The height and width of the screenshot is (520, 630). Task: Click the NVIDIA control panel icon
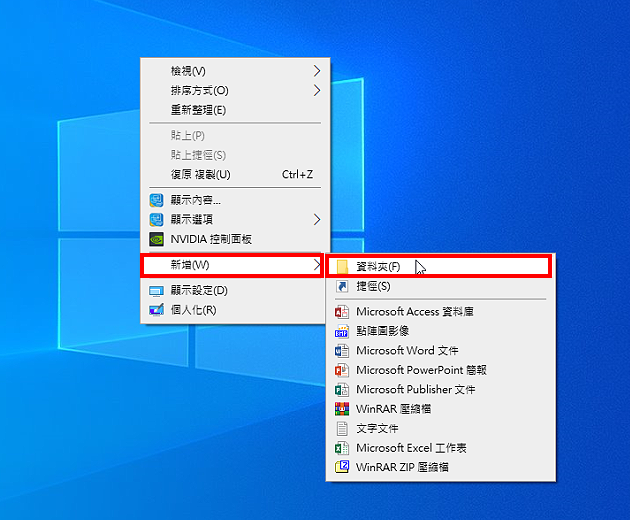156,239
